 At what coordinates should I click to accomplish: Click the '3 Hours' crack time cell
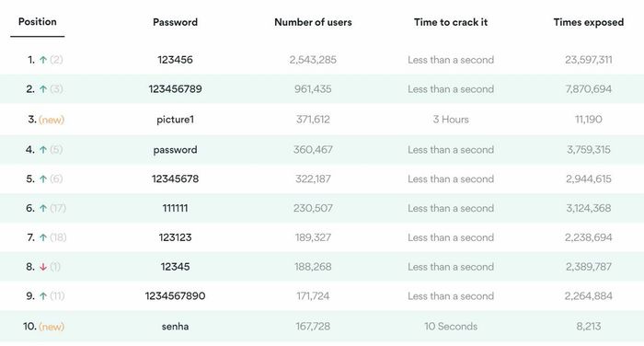pos(451,120)
